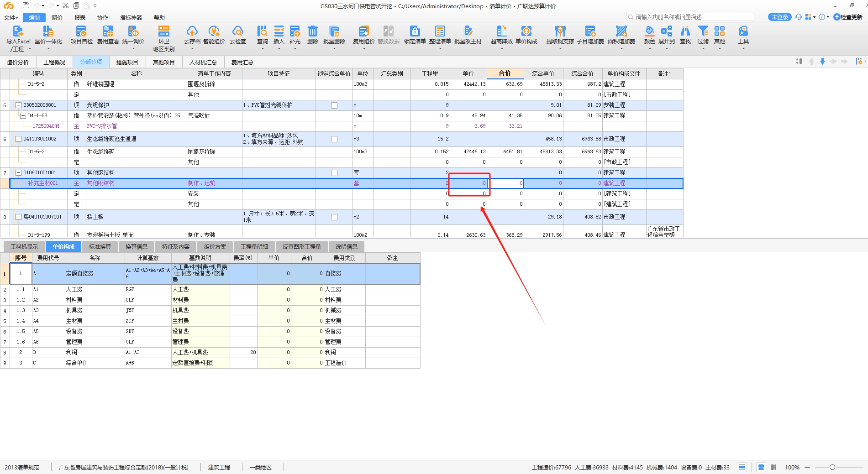Open the 导入Excel/工程 import tool
This screenshot has width=868, height=474.
18,38
